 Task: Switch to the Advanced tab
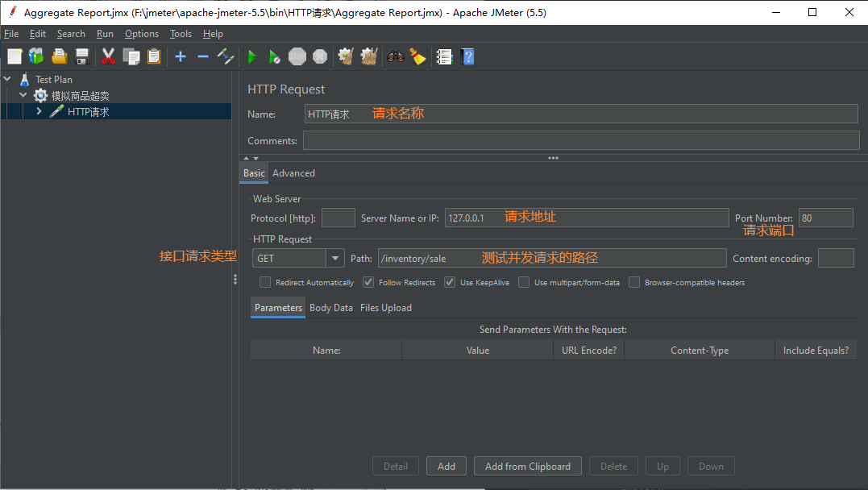[x=293, y=172]
